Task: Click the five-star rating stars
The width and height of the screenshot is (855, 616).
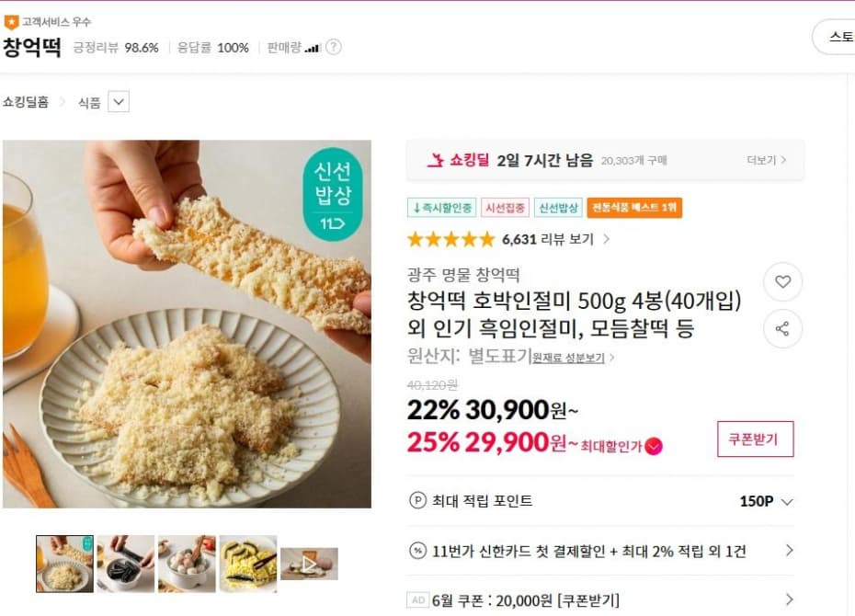Action: click(x=450, y=238)
